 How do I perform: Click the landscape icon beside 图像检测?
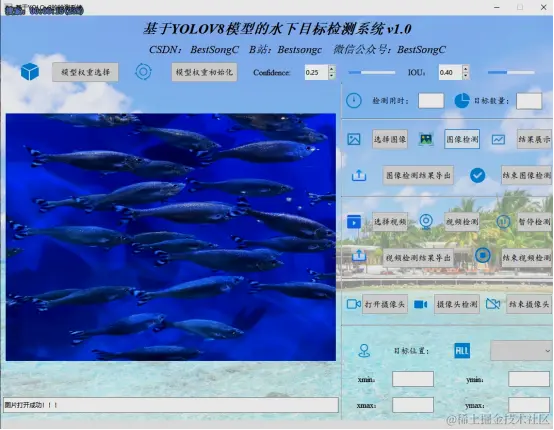426,139
